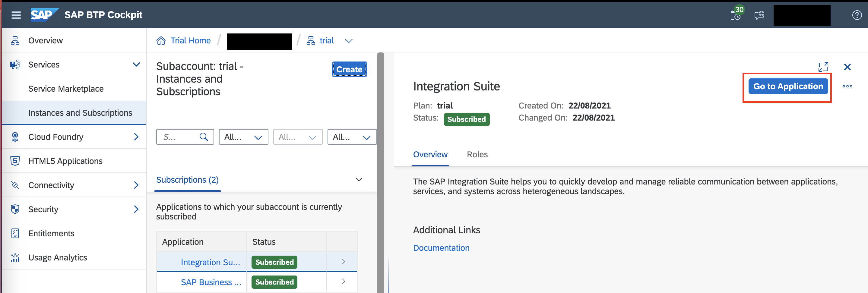Expand the Cloud Foundry menu

click(x=136, y=137)
